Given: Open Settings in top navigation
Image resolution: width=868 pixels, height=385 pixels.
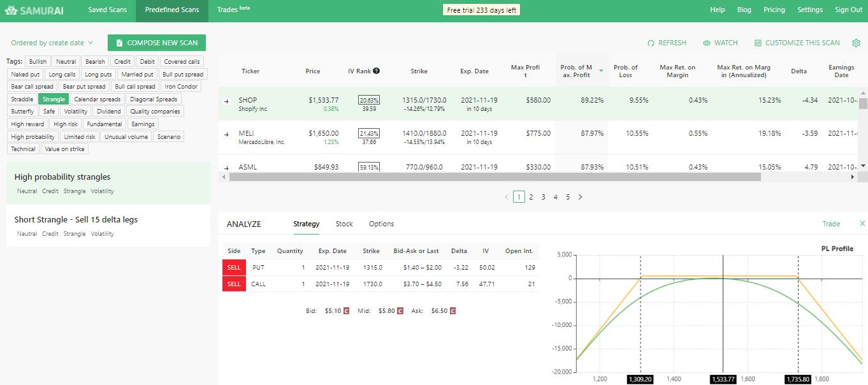Looking at the screenshot, I should 811,10.
